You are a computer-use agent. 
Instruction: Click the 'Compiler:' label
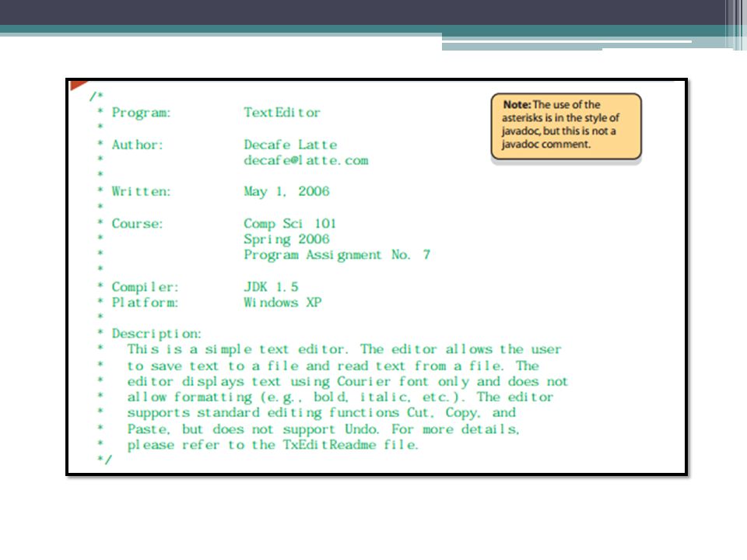click(145, 287)
